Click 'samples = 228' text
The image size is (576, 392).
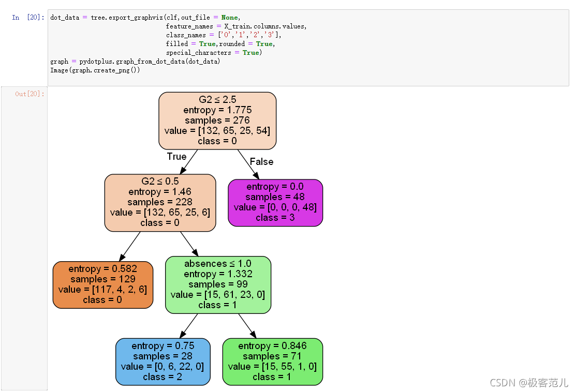160,202
